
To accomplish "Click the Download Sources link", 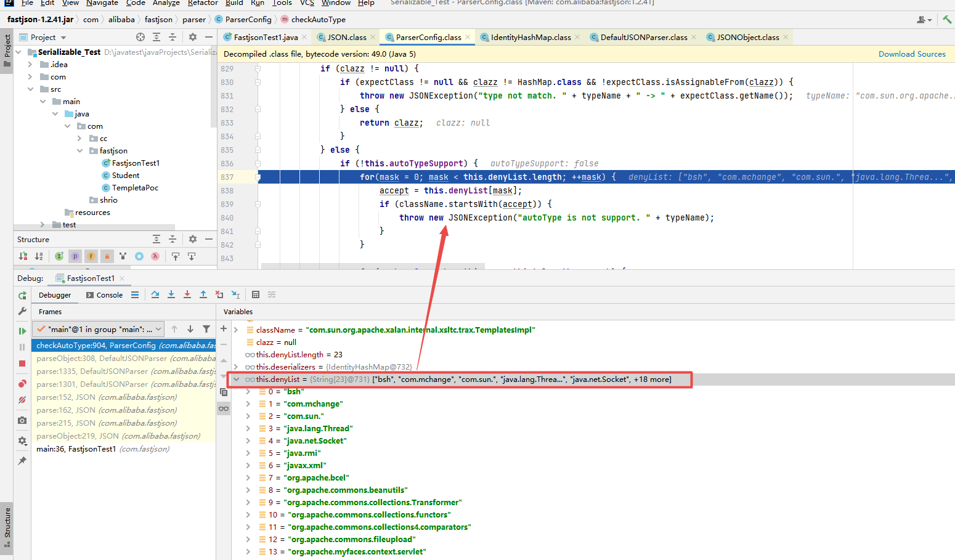I will point(912,54).
